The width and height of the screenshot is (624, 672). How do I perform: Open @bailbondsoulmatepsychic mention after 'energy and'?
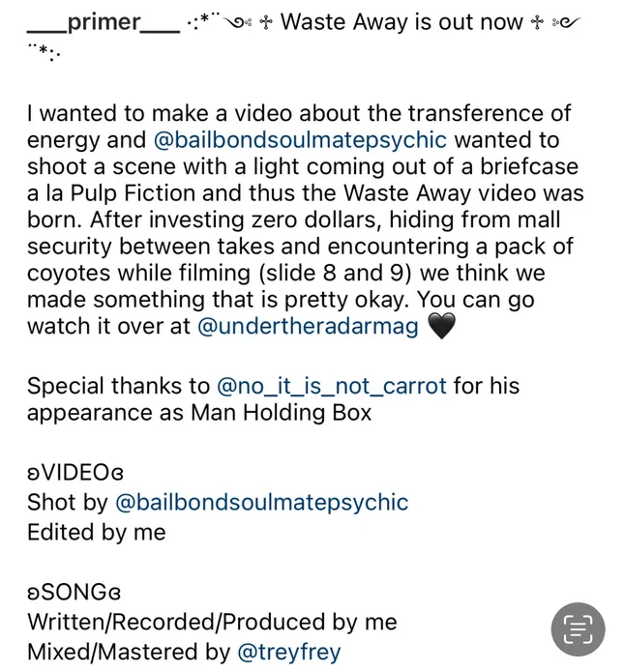tap(300, 139)
